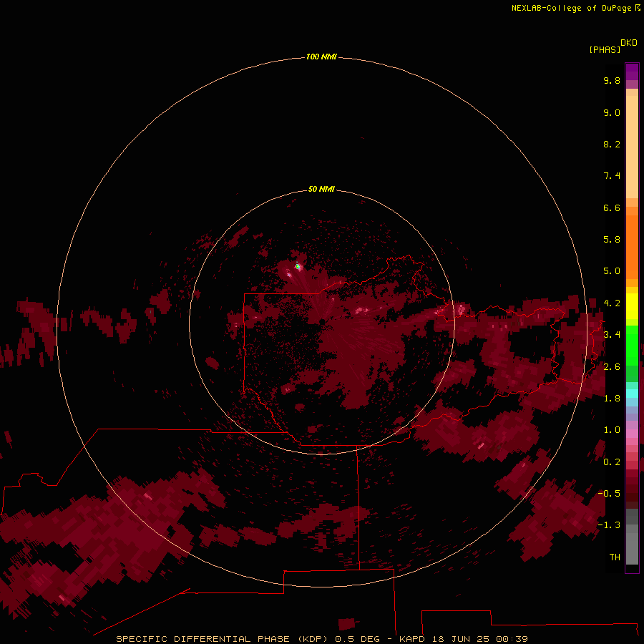
Task: Select the -0.5 value on the scale
Action: pos(609,494)
